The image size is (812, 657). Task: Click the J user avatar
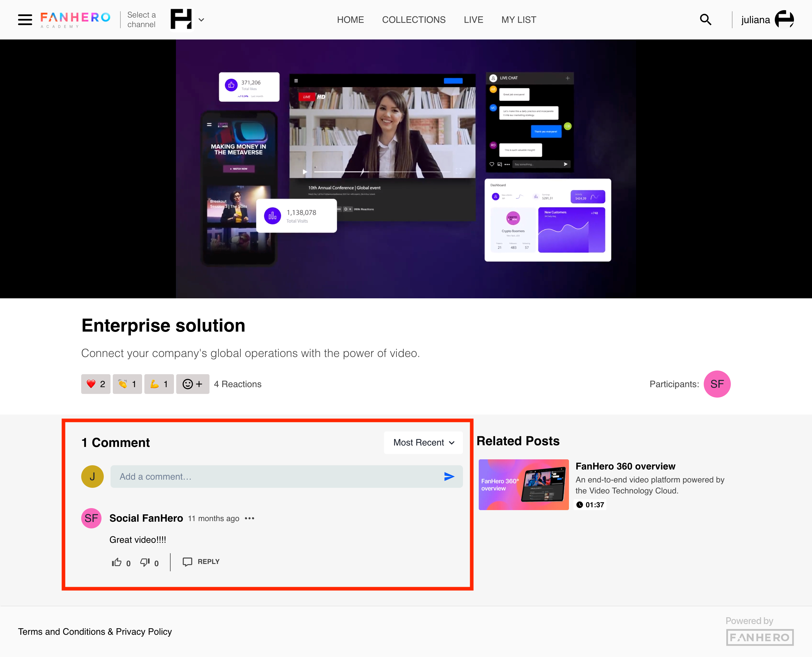click(92, 477)
